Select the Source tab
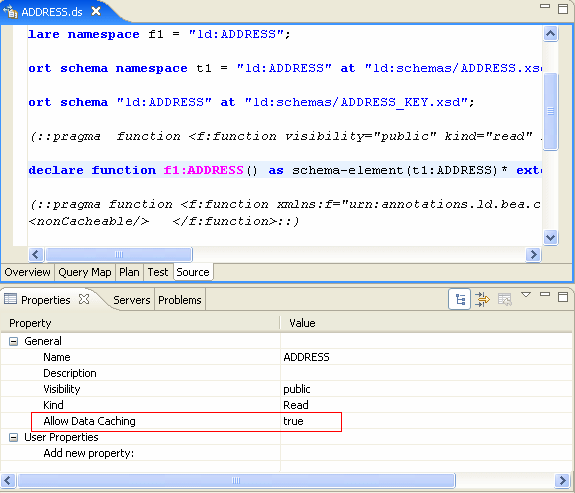Image resolution: width=575 pixels, height=493 pixels. (x=193, y=272)
